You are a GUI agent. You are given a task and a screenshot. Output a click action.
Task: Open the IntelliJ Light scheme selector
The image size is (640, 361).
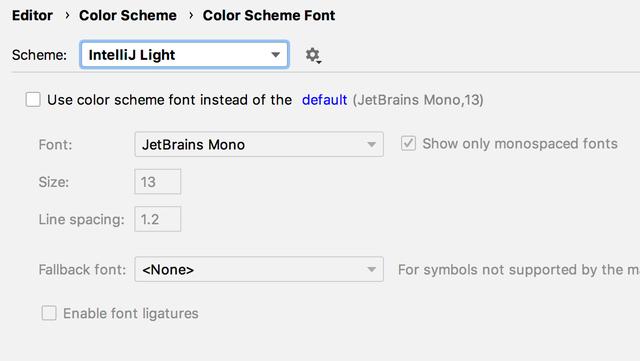184,54
